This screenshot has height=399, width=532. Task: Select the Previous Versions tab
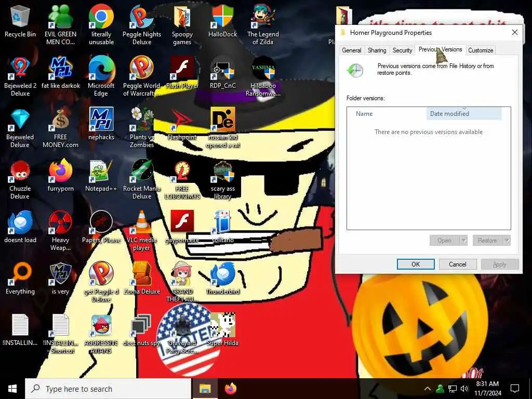(441, 49)
